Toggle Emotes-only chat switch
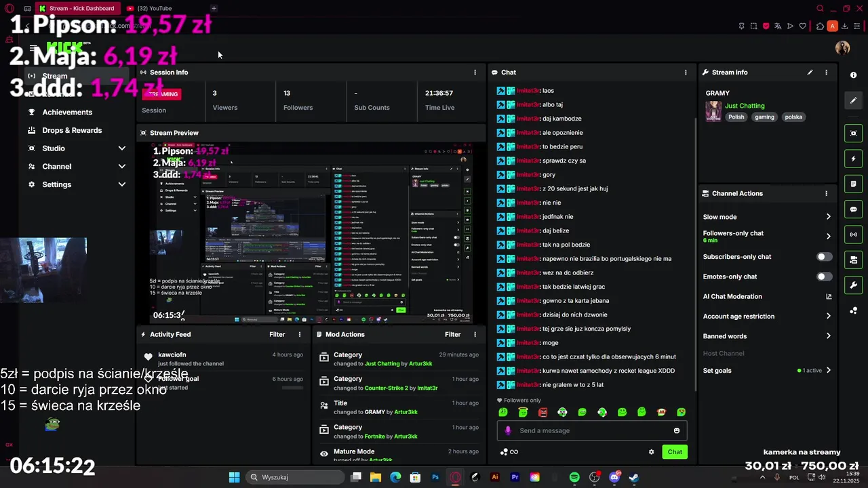Screen dimensions: 868x488 coord(824,277)
